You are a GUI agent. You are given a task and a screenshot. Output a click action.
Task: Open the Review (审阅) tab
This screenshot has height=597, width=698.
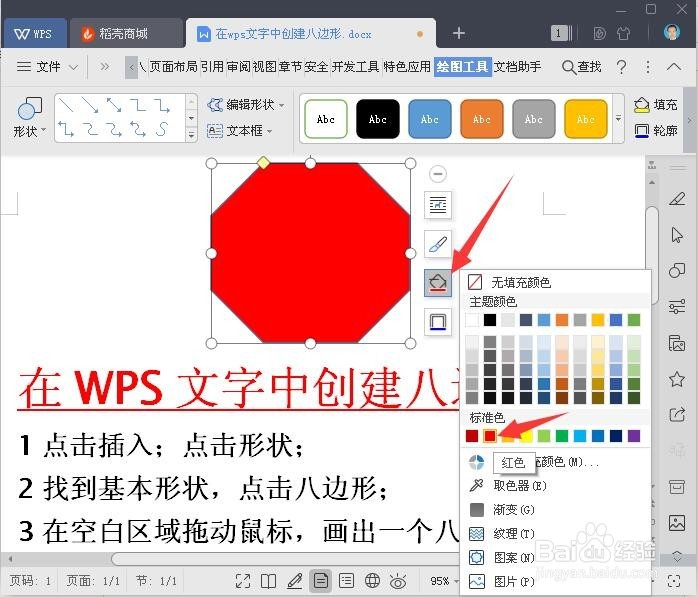point(238,67)
